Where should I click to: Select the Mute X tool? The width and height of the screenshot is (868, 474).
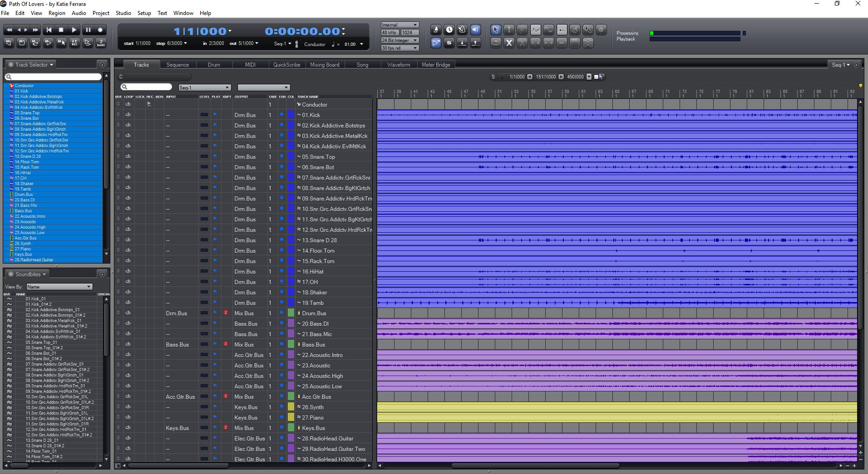coord(509,43)
